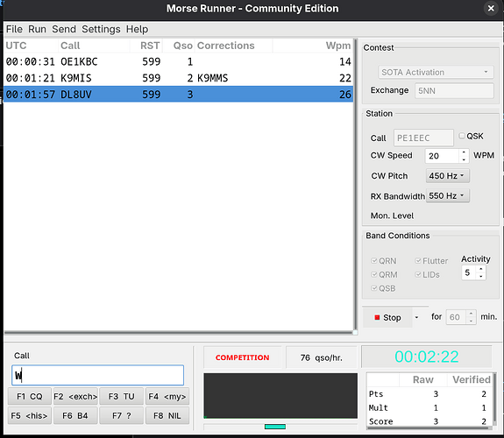The image size is (504, 438).
Task: Enable the QSK checkbox
Action: 462,136
